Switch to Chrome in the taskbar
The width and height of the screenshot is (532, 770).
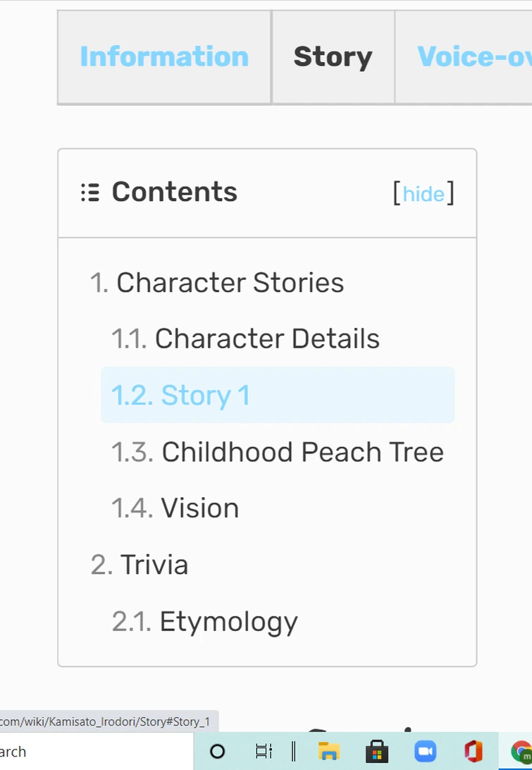[x=521, y=751]
